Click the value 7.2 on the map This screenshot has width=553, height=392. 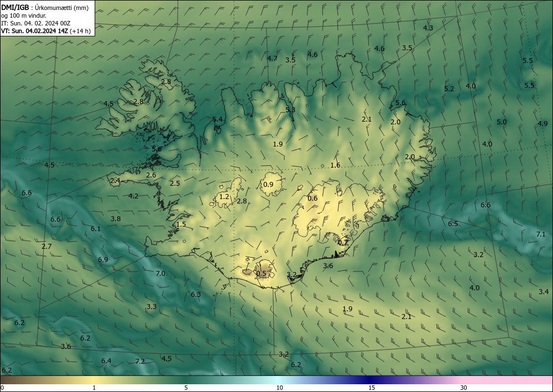[x=140, y=362]
